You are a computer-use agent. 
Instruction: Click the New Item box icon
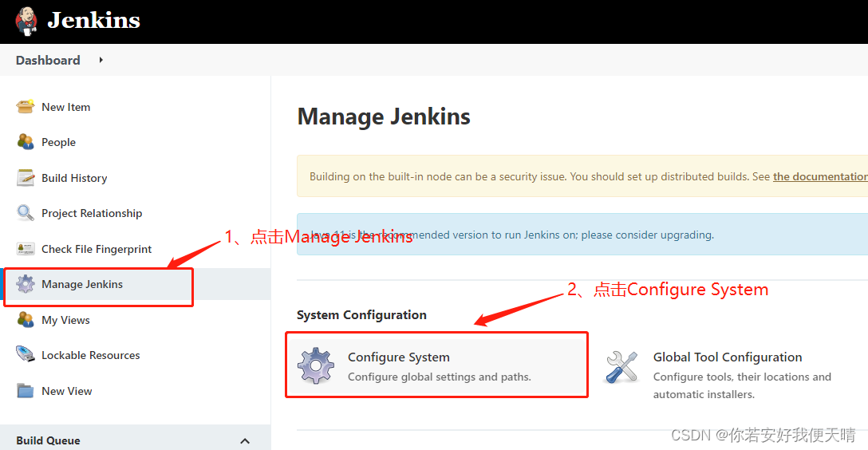tap(25, 106)
